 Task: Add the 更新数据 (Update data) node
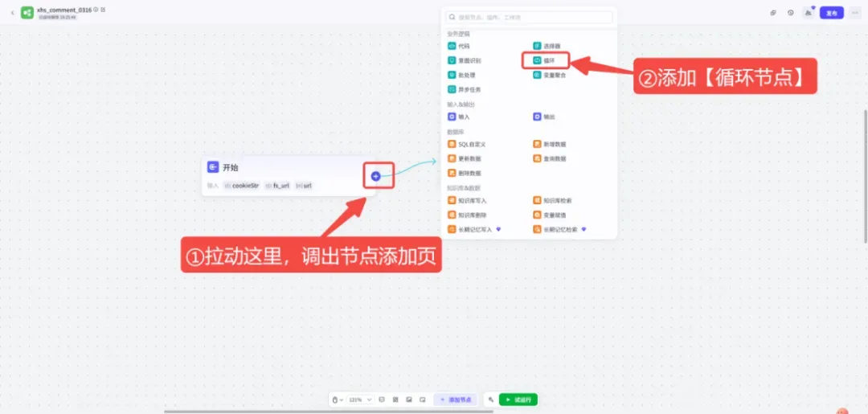[x=465, y=158]
